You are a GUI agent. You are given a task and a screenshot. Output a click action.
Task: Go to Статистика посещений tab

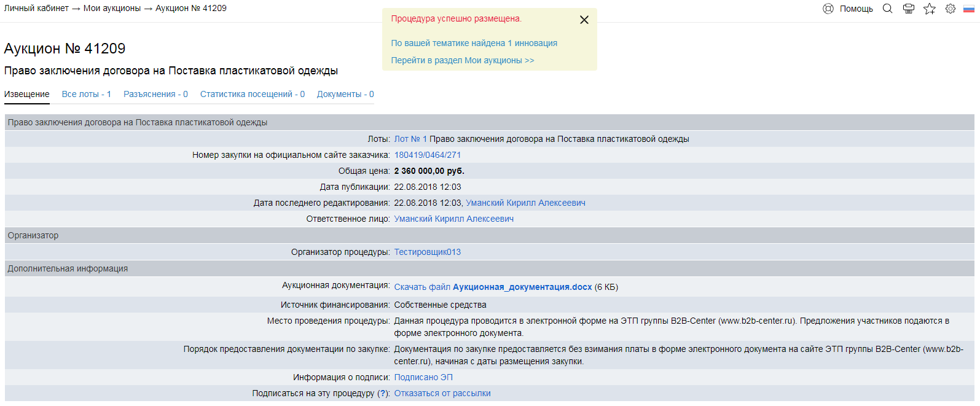coord(252,95)
